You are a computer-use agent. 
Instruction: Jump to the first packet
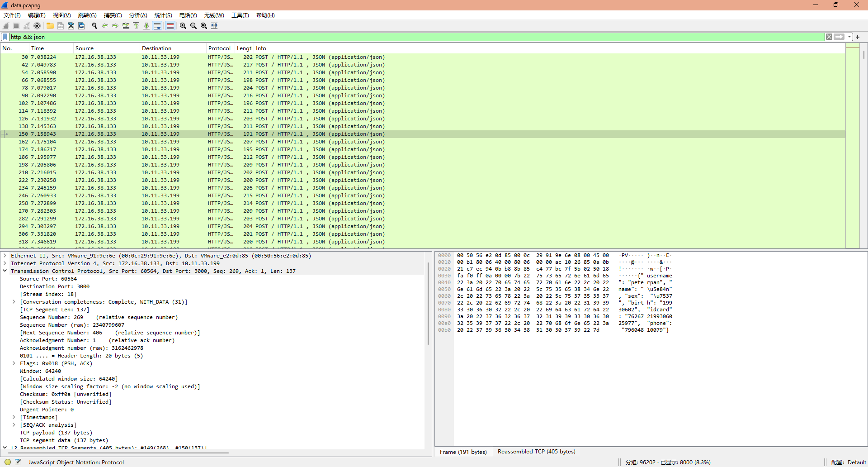(136, 26)
